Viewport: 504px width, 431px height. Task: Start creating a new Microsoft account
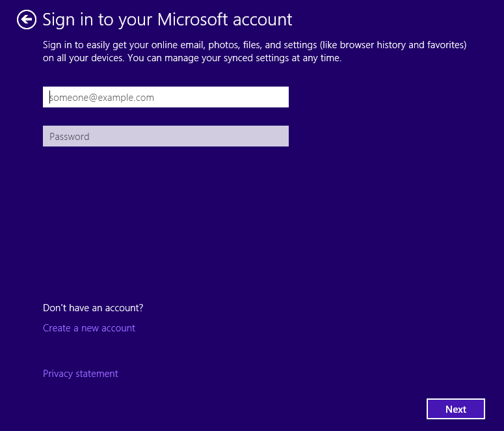click(89, 328)
